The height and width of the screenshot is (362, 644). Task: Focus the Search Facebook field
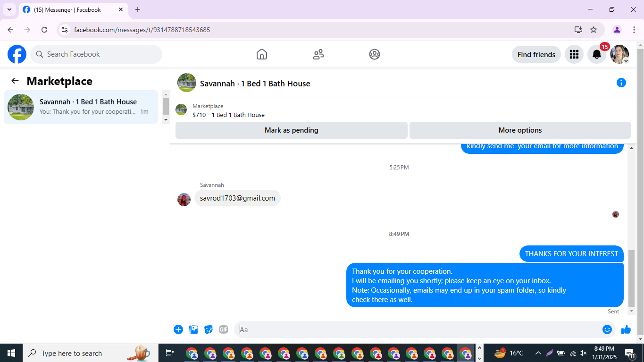click(96, 54)
